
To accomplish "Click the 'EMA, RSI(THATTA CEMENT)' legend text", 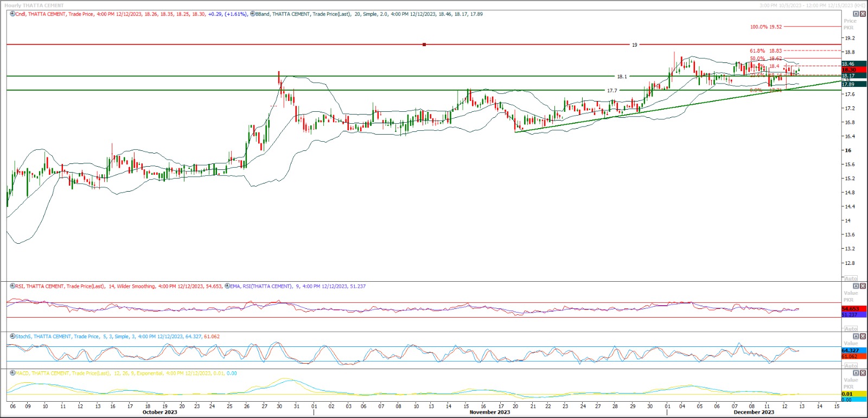I will coord(261,286).
